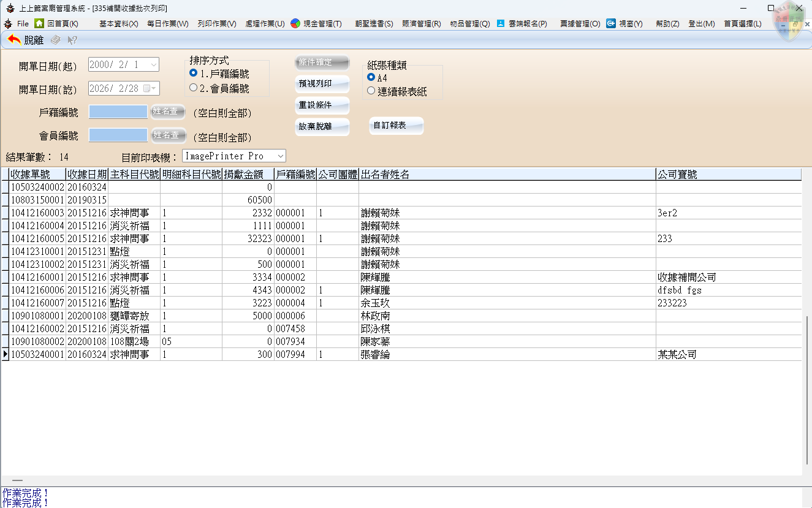Select the 連續報表紙 paper type
Viewport: 812px width, 508px height.
[x=371, y=91]
